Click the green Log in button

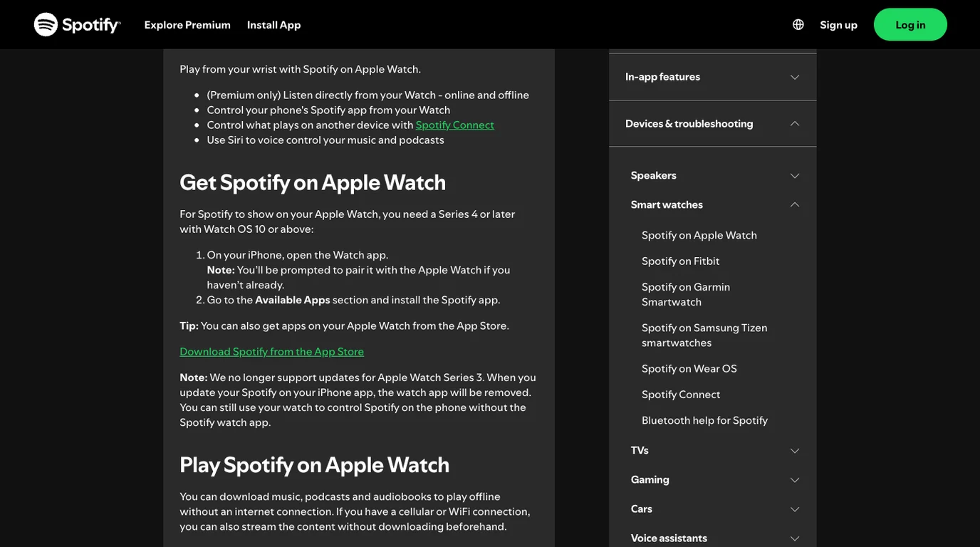[910, 24]
